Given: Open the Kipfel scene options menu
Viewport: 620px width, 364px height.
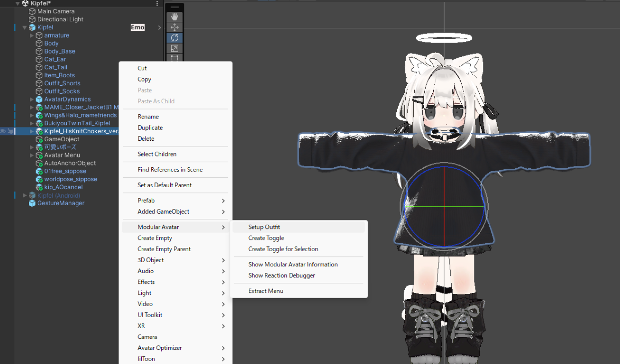Looking at the screenshot, I should tap(157, 3).
